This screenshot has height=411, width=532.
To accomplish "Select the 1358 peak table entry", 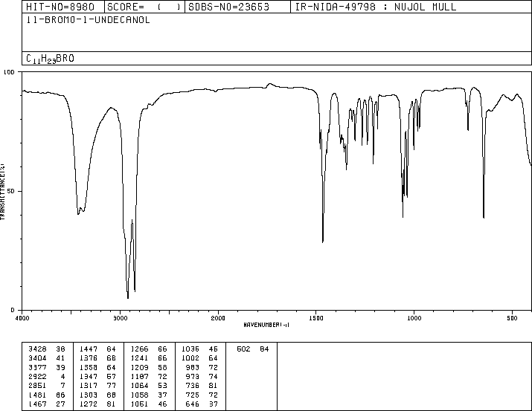I will click(97, 367).
